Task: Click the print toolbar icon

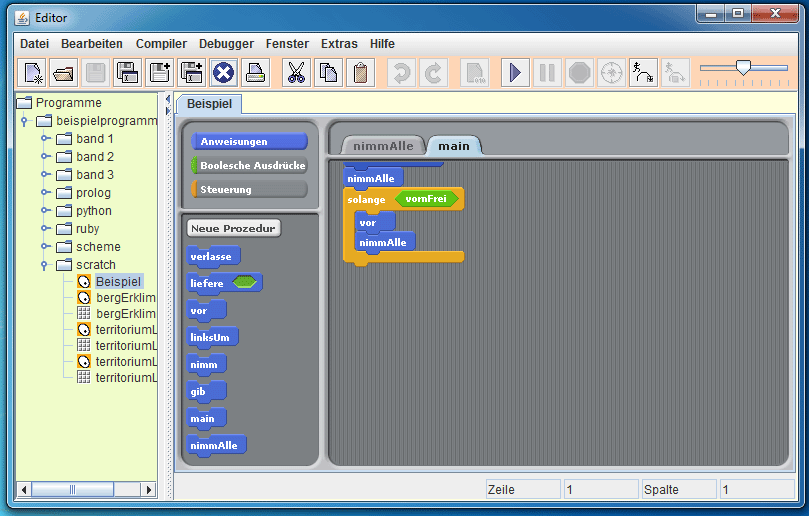Action: point(255,73)
